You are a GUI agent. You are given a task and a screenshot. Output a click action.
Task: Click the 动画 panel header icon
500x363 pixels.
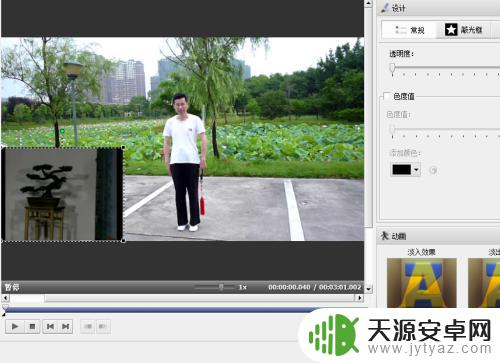[x=385, y=236]
